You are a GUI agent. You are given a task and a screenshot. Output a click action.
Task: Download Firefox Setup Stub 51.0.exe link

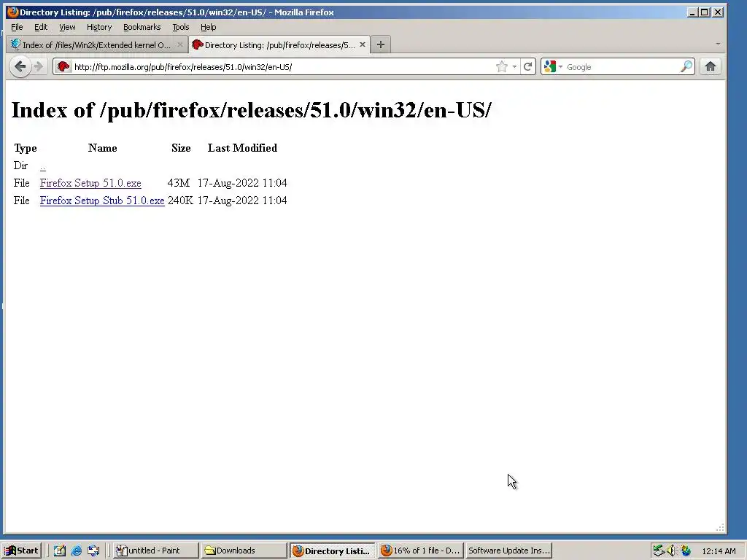pos(102,201)
